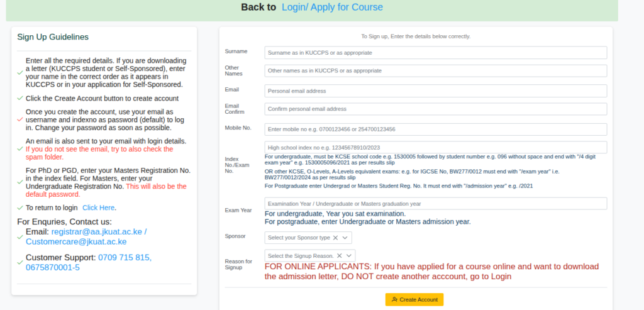Focus the Surname input field
The height and width of the screenshot is (310, 644).
(x=435, y=53)
